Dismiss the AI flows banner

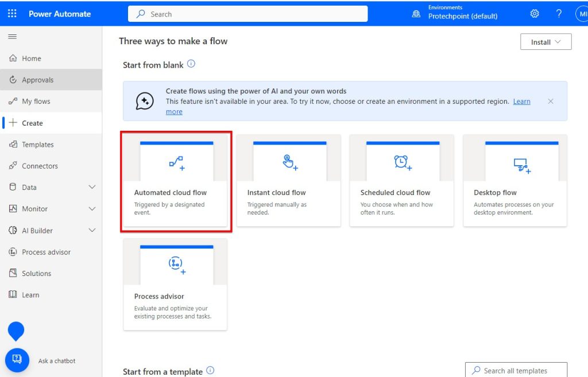(551, 101)
